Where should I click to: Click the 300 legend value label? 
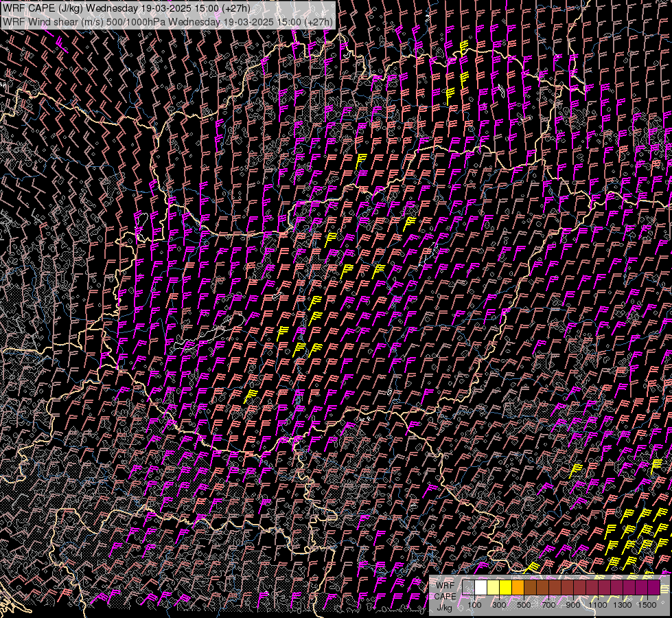click(499, 605)
